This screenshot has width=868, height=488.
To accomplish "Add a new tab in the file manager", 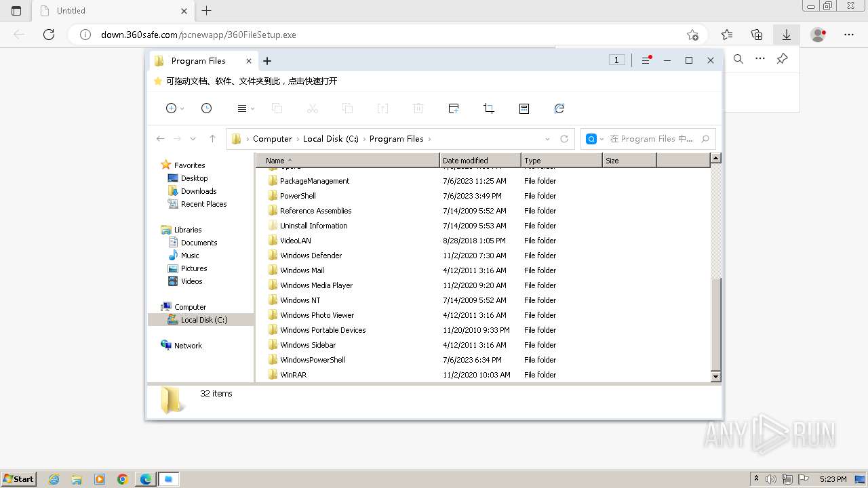I will click(267, 61).
